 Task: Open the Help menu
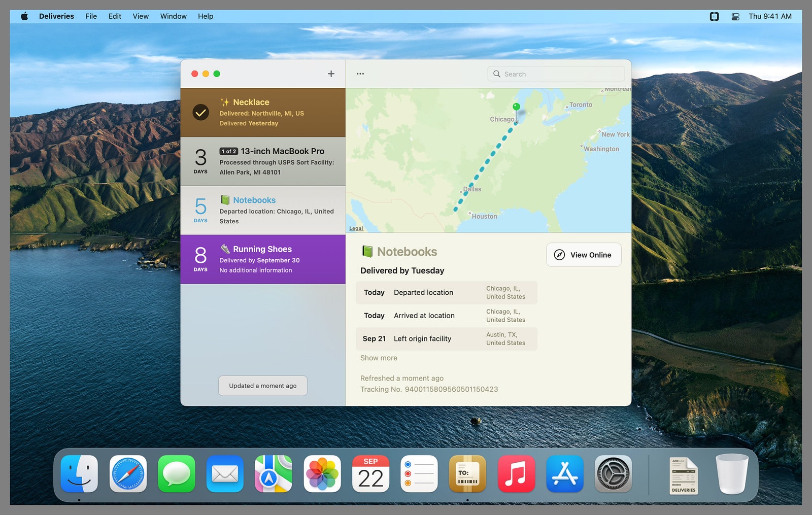click(206, 16)
